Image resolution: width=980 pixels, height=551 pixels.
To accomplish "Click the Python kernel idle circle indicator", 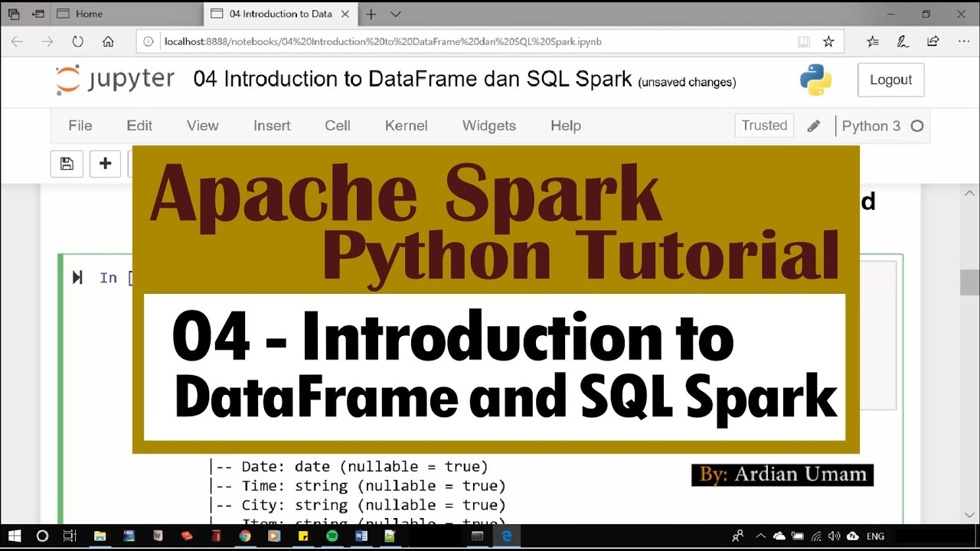I will tap(917, 126).
